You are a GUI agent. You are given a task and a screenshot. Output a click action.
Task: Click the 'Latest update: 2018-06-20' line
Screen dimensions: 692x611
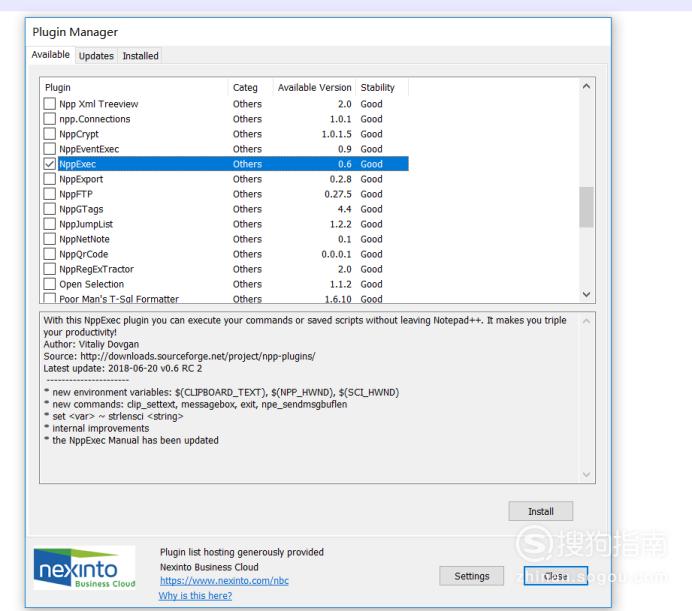coord(123,368)
